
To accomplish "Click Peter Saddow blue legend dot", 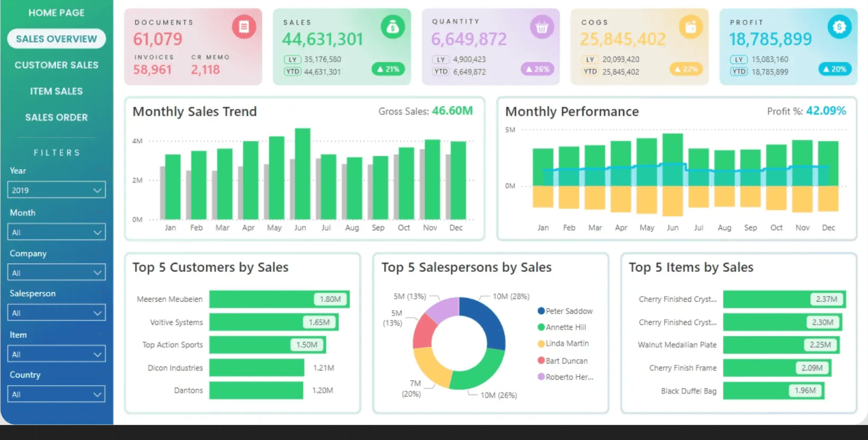I will [x=541, y=311].
